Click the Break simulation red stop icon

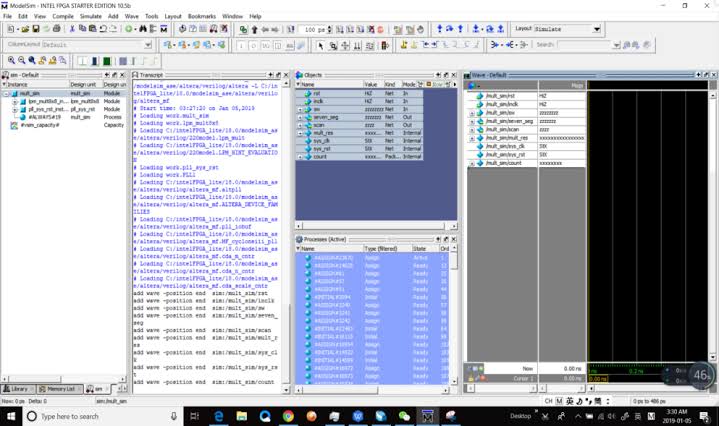tap(380, 30)
